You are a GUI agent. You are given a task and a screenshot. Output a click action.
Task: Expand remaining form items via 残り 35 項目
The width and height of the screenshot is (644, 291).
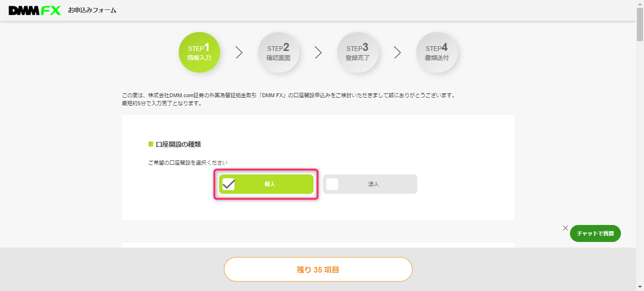[x=318, y=269]
